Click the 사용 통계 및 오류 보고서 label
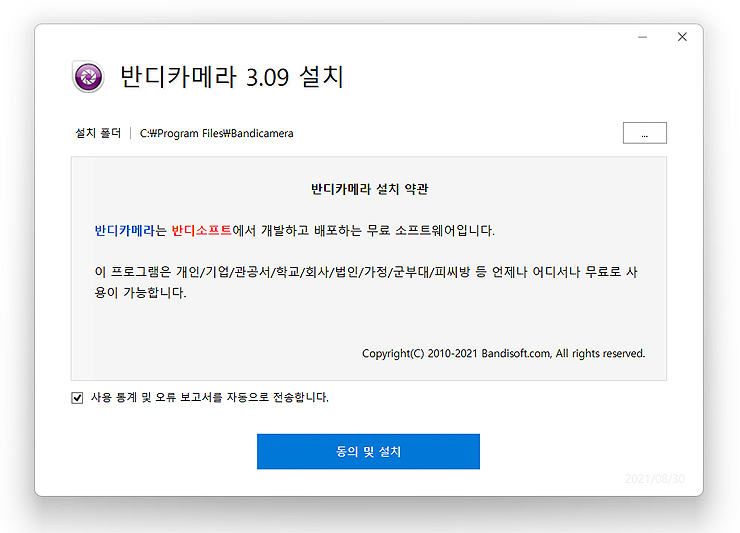 point(210,398)
